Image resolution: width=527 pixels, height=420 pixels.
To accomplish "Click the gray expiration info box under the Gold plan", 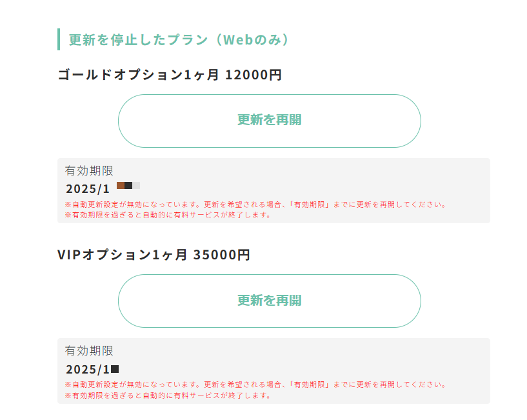I will [x=387, y=181].
